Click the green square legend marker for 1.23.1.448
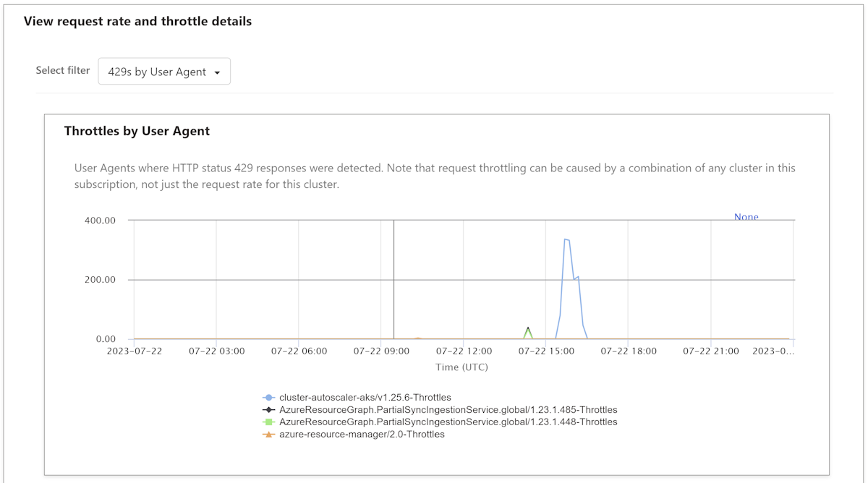 (x=268, y=422)
